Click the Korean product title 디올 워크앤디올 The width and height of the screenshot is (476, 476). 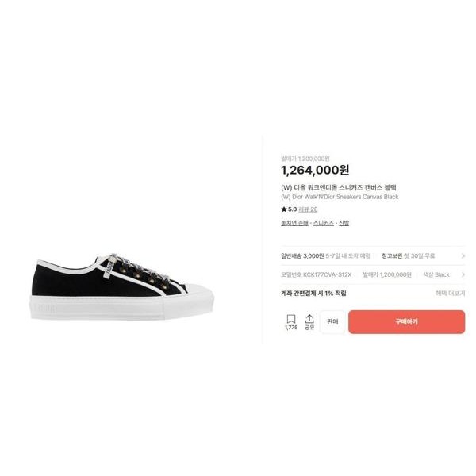[x=339, y=187]
